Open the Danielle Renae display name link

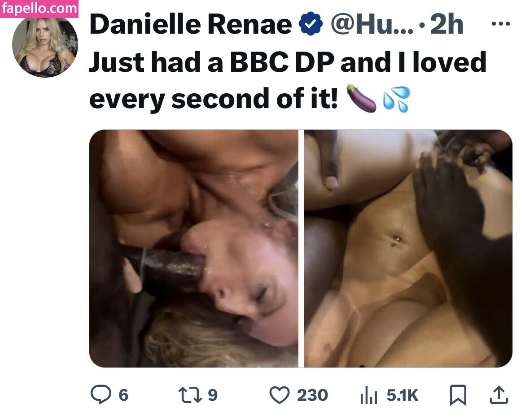coord(191,24)
